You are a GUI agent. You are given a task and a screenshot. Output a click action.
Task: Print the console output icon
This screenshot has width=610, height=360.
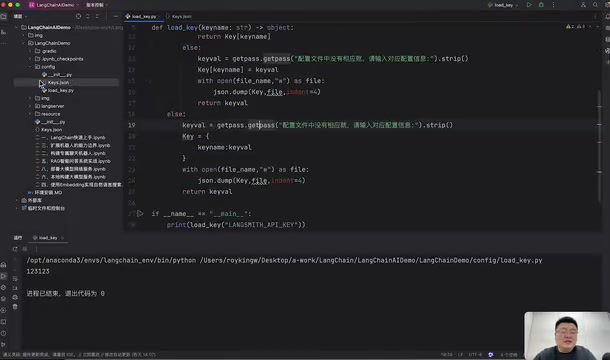pos(15,297)
